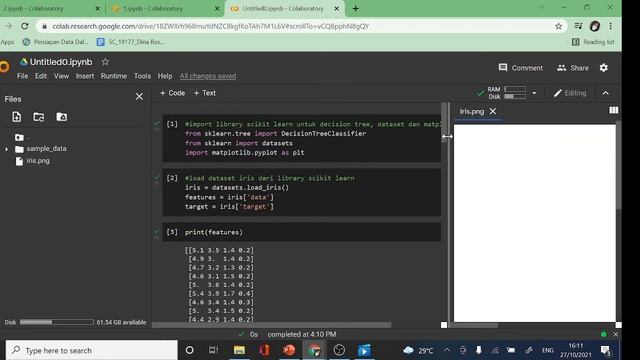Click the horizontal scrollbar under the notebook
Image resolution: width=640 pixels, height=360 pixels.
coord(271,325)
